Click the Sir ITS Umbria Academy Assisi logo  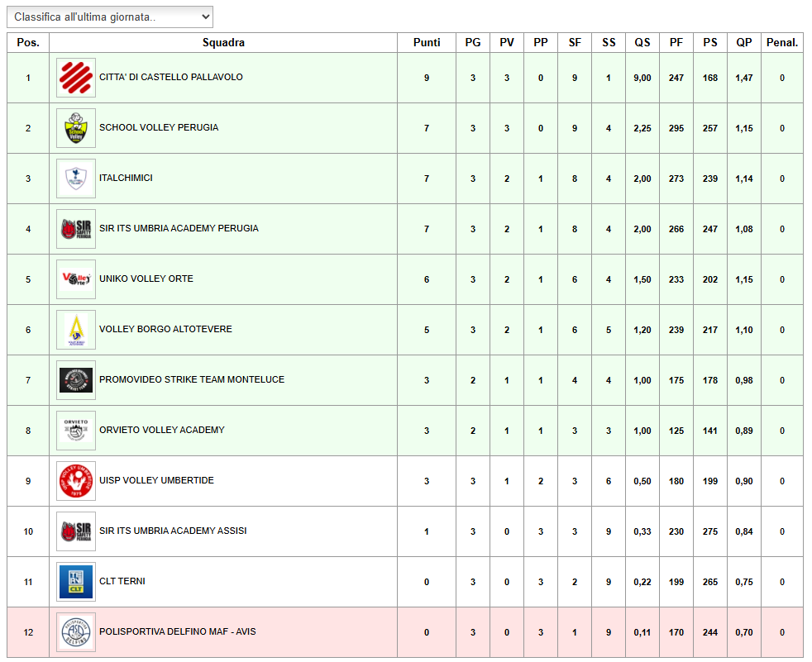(75, 531)
